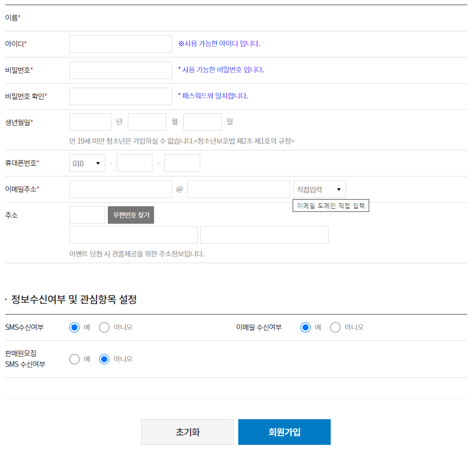
Task: Click the email domain field after @
Action: tap(239, 189)
